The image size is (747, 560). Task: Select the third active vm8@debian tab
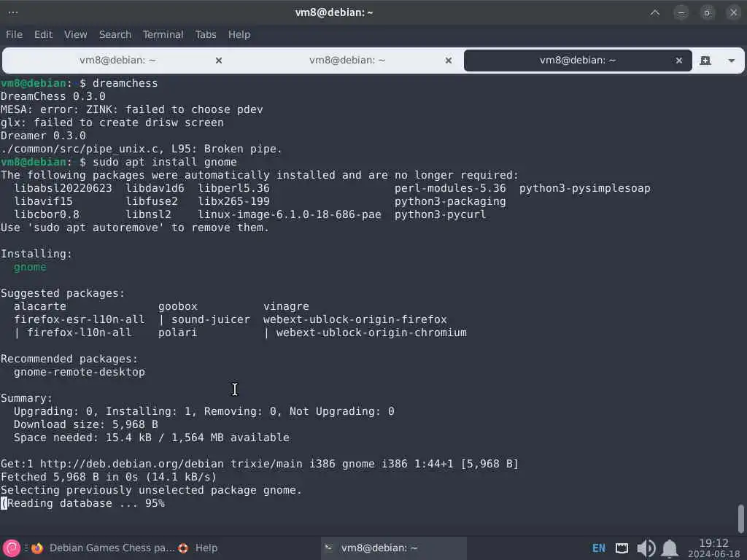click(x=578, y=60)
